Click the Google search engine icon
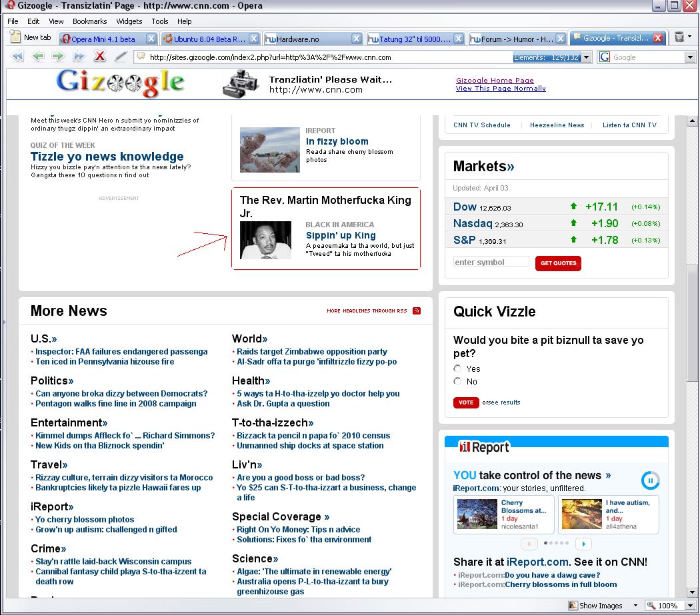 [x=605, y=57]
